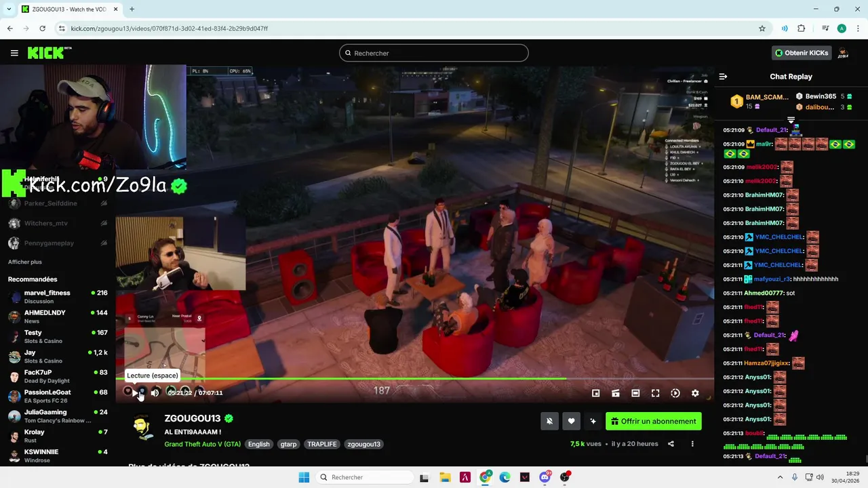The height and width of the screenshot is (488, 868).
Task: Select the English tag
Action: [258, 444]
